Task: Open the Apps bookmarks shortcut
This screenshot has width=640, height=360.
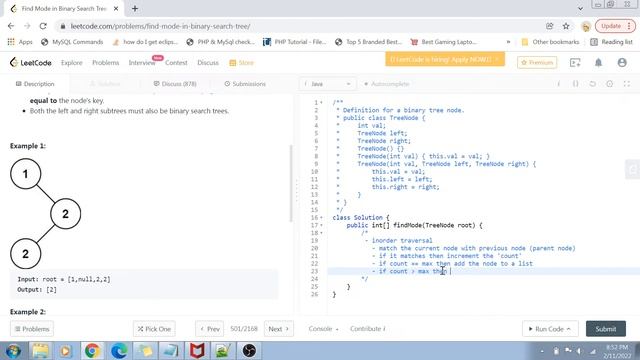Action: coord(20,42)
